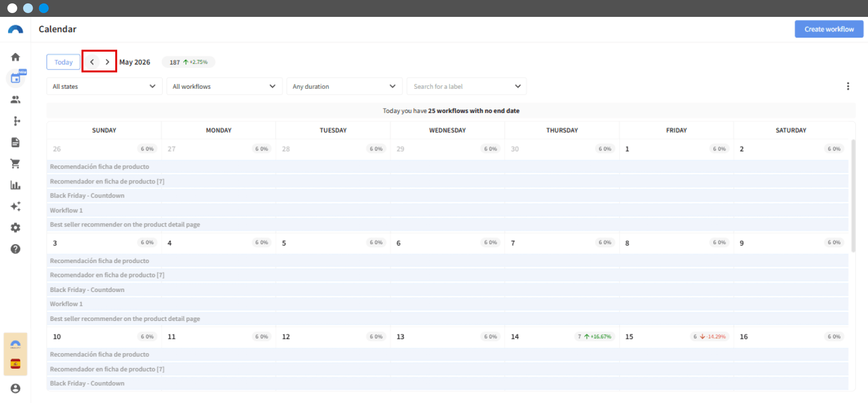Click the 6 0% badge on day 5
Screen dimensions: 868x403
click(376, 242)
